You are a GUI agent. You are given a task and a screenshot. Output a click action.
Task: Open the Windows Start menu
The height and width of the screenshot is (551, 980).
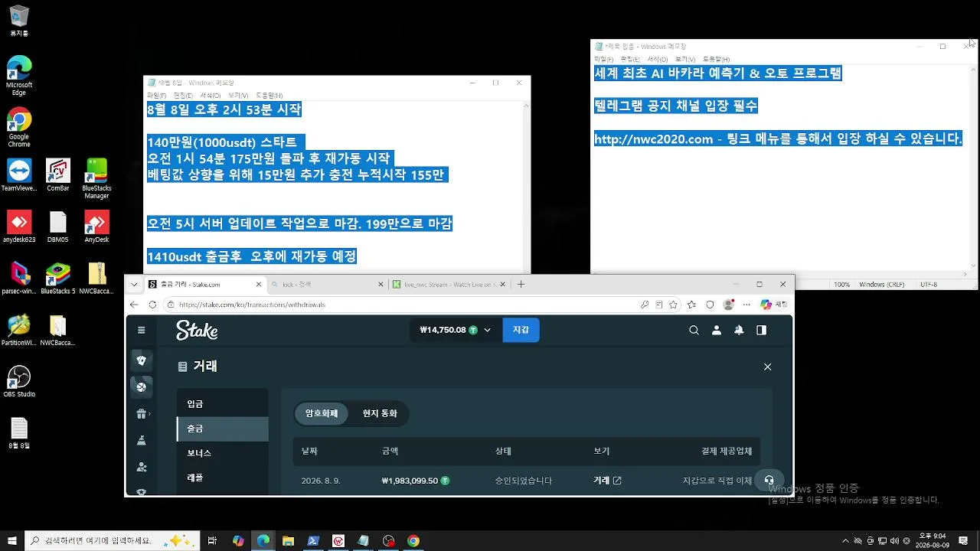click(x=12, y=541)
